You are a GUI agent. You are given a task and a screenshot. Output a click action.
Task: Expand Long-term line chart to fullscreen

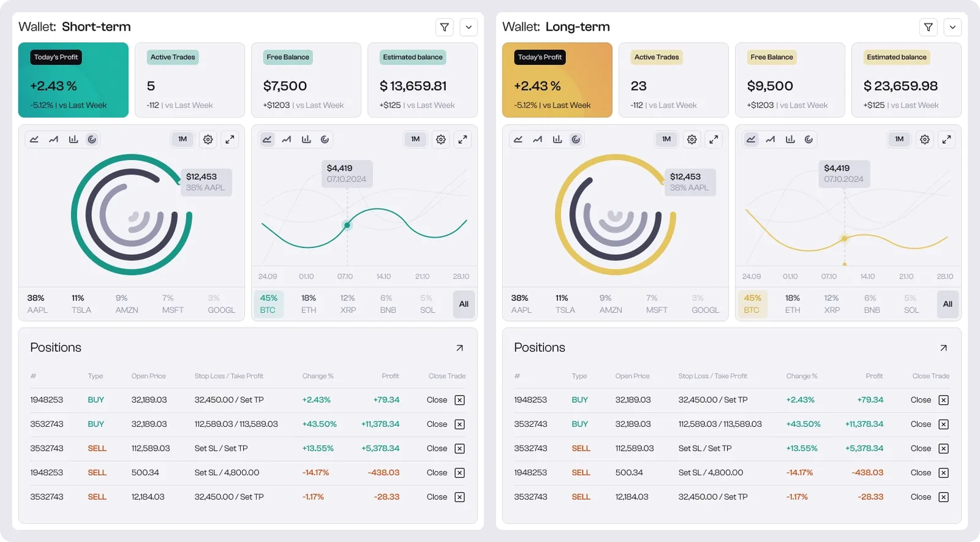(946, 140)
